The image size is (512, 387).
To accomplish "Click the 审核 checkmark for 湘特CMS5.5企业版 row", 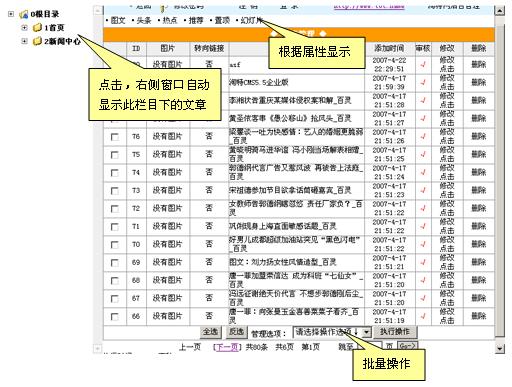I will tap(423, 82).
